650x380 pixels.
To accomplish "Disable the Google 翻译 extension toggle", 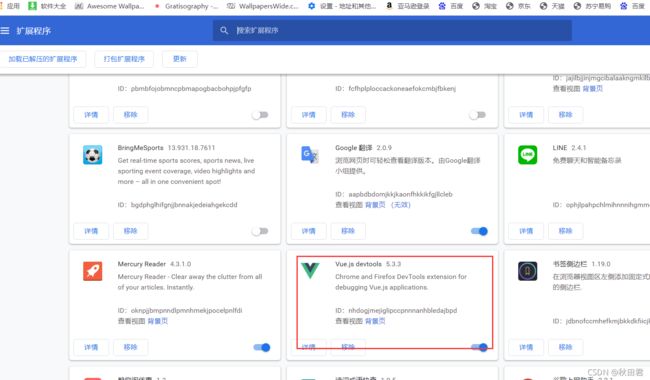I will coord(479,231).
